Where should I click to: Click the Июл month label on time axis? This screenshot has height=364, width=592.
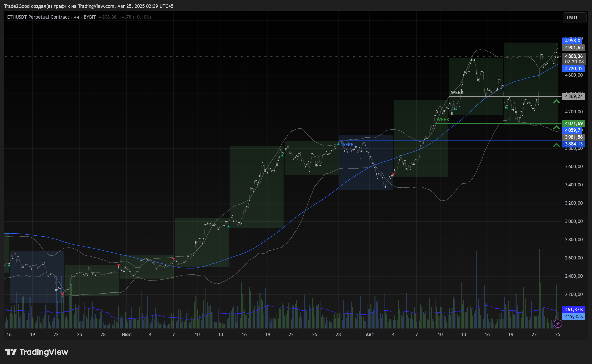[126, 334]
